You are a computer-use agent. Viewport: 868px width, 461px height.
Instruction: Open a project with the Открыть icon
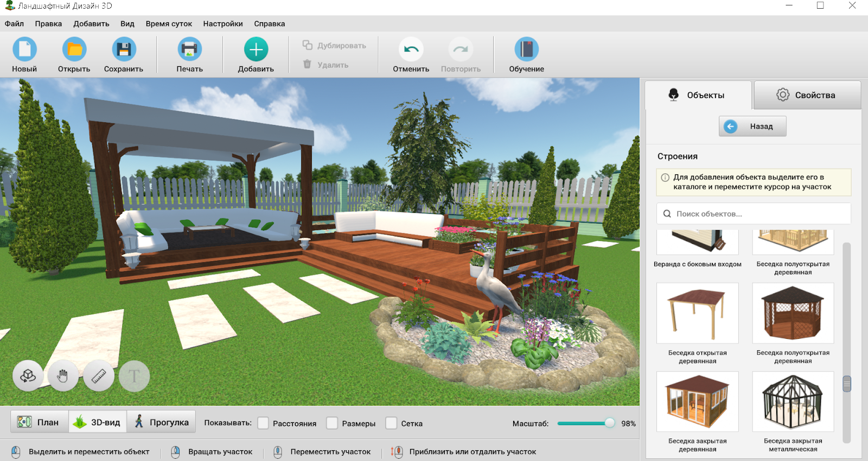pyautogui.click(x=74, y=49)
